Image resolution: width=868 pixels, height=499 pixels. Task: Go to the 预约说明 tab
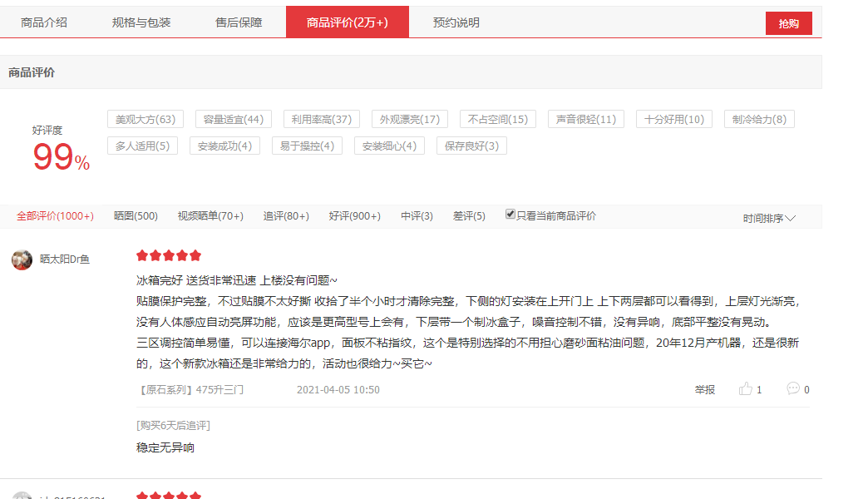point(456,22)
